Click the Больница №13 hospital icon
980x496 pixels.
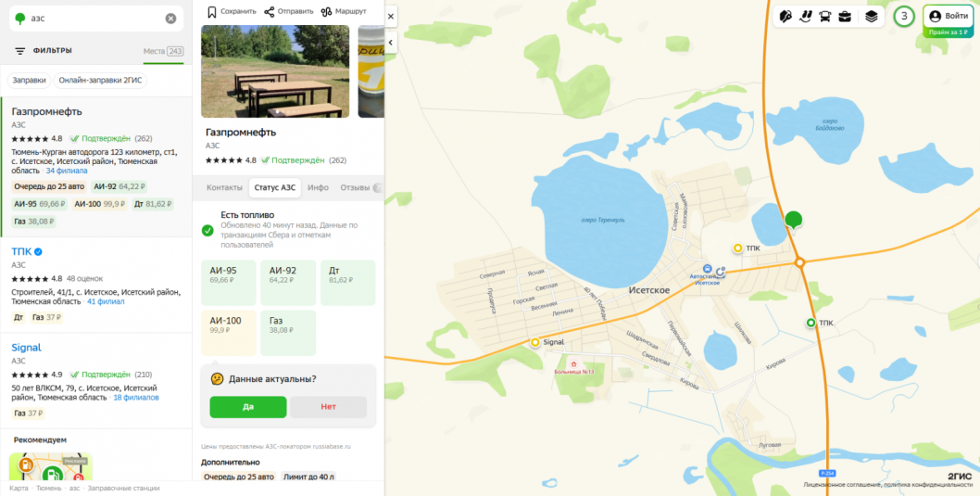coord(573,363)
